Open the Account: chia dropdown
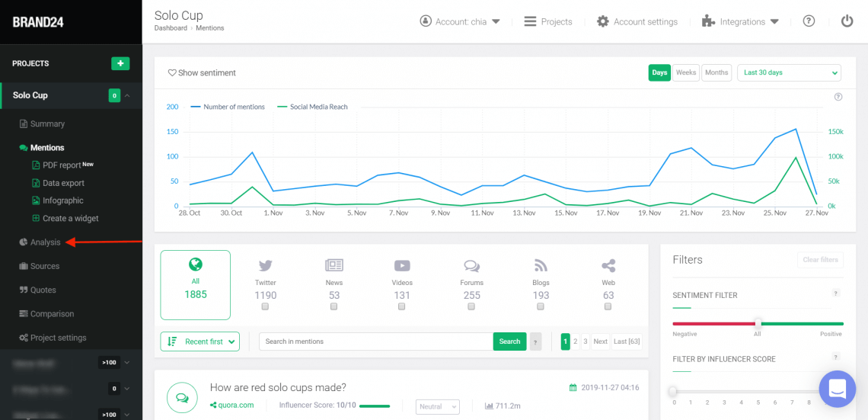 pos(460,21)
